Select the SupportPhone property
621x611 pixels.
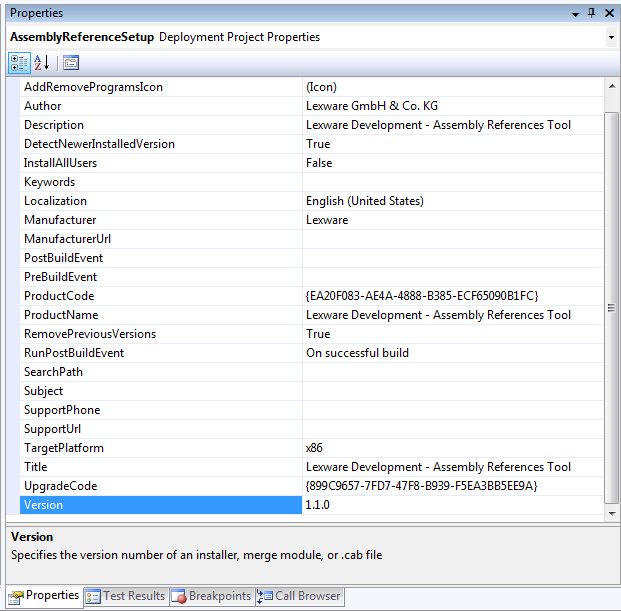pyautogui.click(x=161, y=410)
